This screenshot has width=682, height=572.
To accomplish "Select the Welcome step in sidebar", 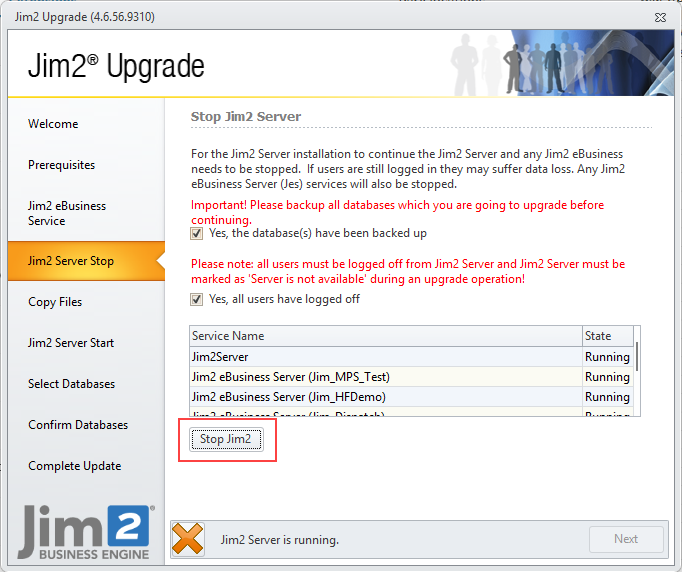I will tap(53, 124).
